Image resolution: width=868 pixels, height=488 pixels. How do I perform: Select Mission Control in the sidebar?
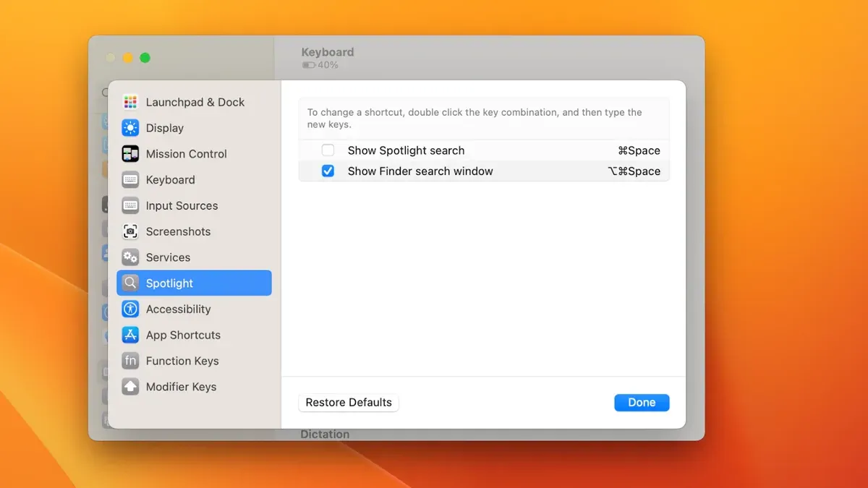[194, 154]
